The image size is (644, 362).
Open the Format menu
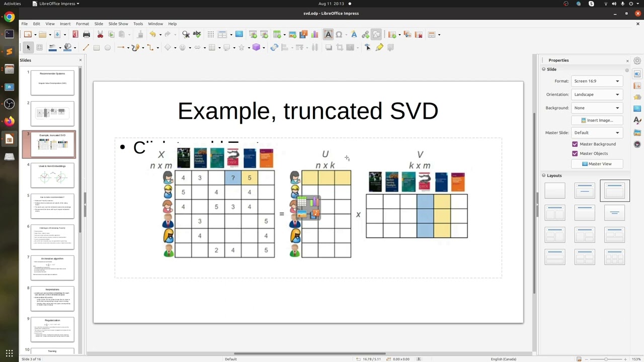tap(83, 24)
